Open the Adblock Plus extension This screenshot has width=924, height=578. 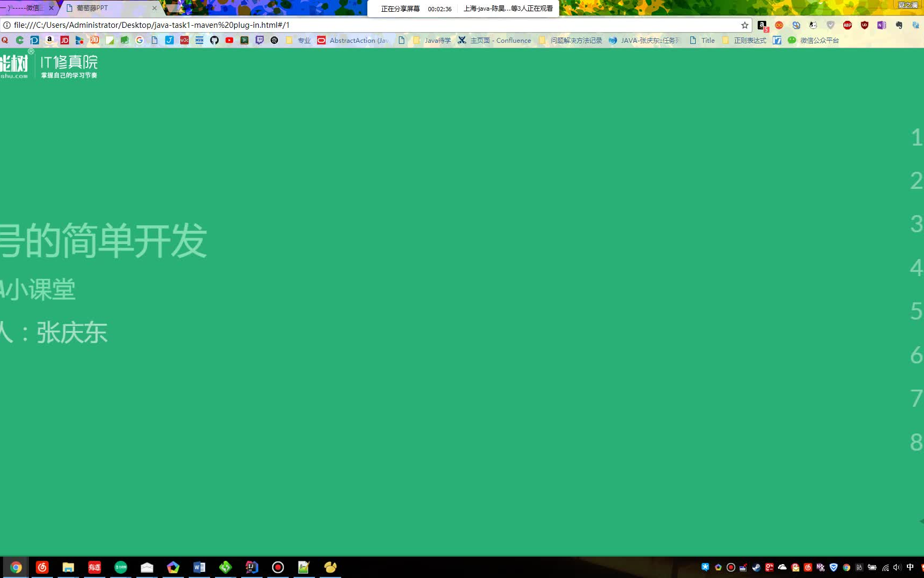point(848,25)
